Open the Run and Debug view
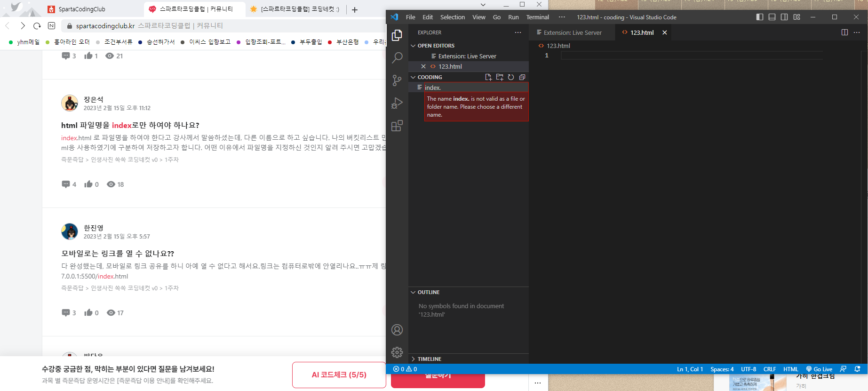Screen dimensions: 868x391 point(397,103)
